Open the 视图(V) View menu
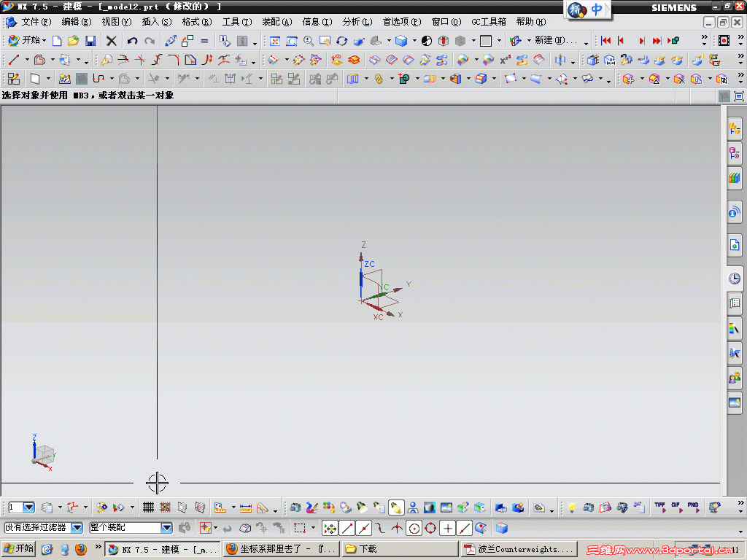The image size is (747, 560). (116, 22)
